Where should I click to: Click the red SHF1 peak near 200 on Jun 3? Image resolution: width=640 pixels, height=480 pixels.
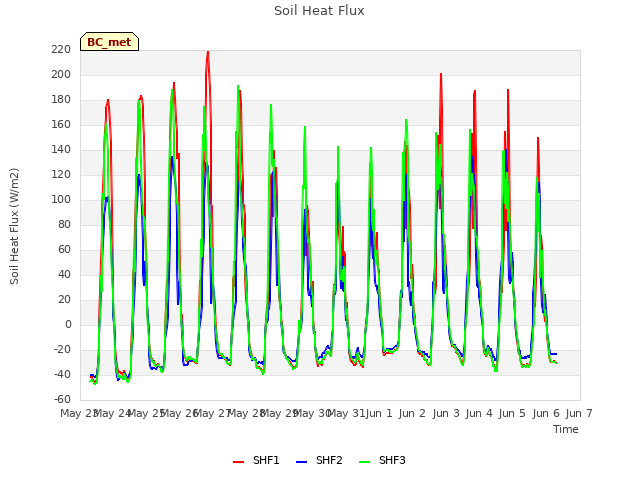coord(441,74)
